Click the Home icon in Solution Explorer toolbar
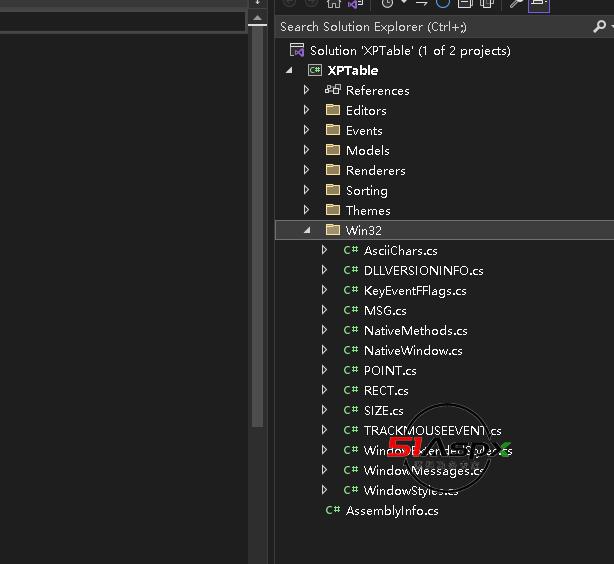The height and width of the screenshot is (564, 614). coord(334,4)
